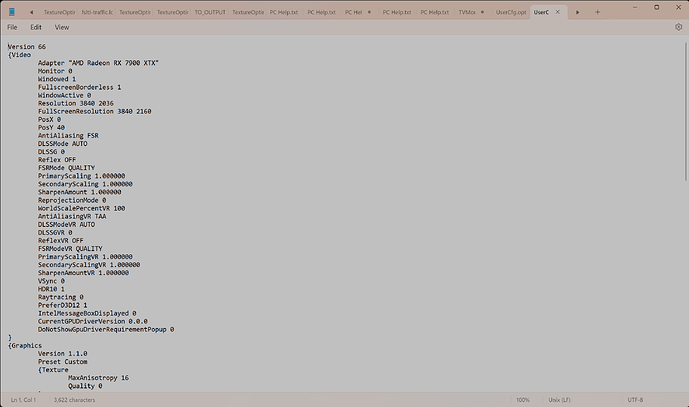
Task: Click the Unix (LF) line ending status
Action: 559,400
